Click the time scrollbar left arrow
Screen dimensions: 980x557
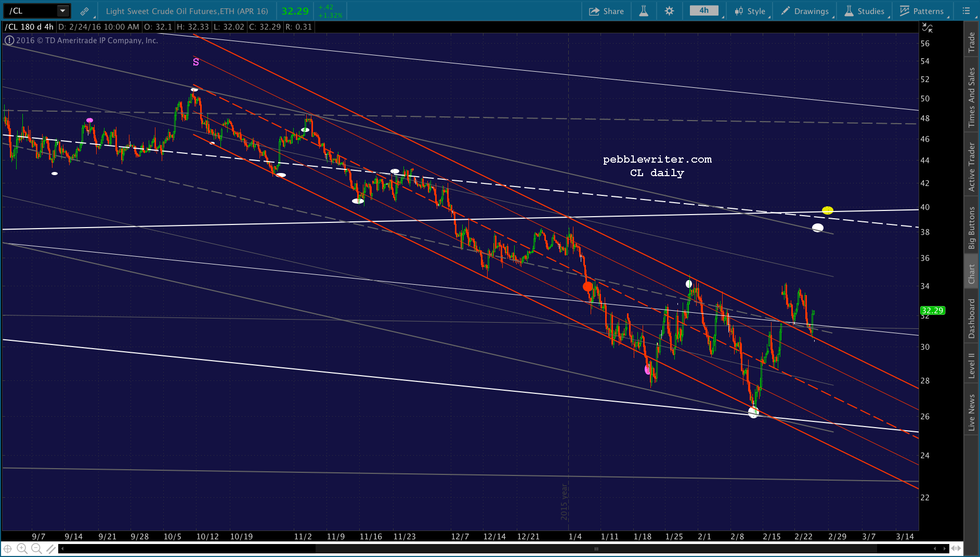tap(62, 549)
